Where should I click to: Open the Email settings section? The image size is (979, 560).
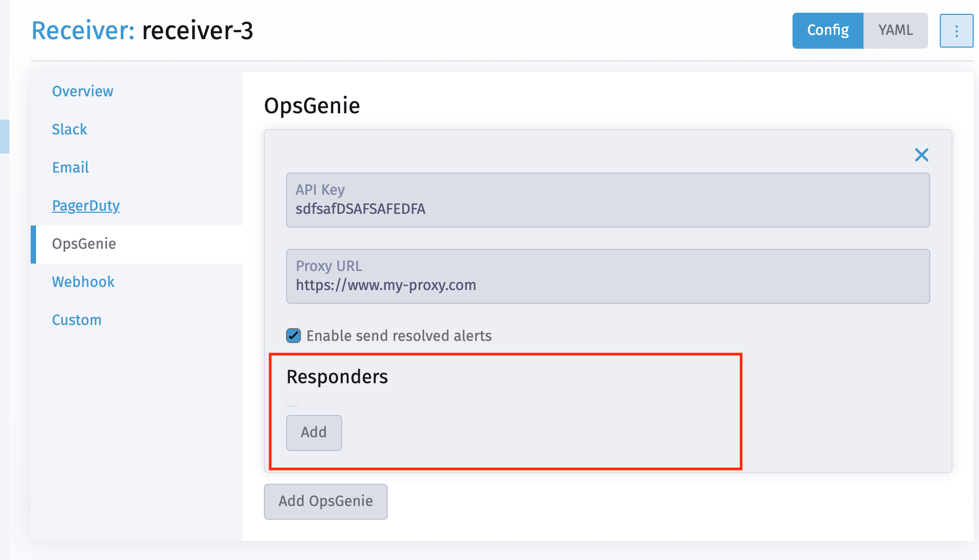pyautogui.click(x=70, y=167)
